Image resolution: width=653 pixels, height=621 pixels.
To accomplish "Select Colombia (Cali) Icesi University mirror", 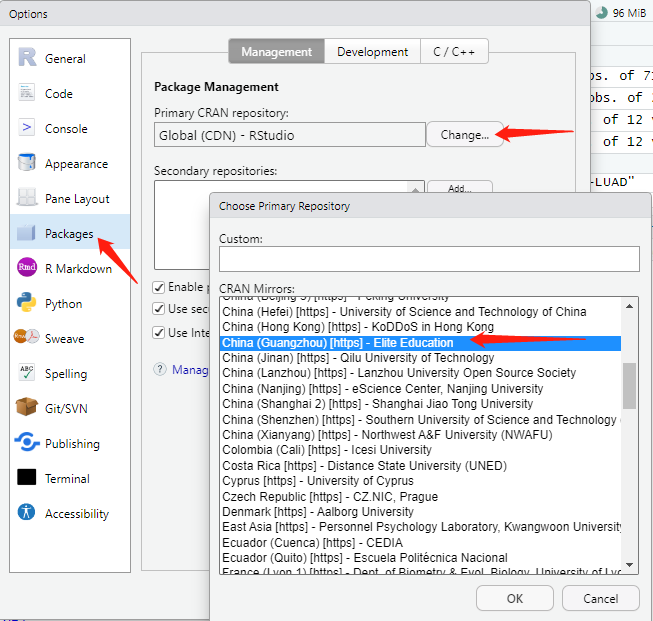I will point(420,450).
